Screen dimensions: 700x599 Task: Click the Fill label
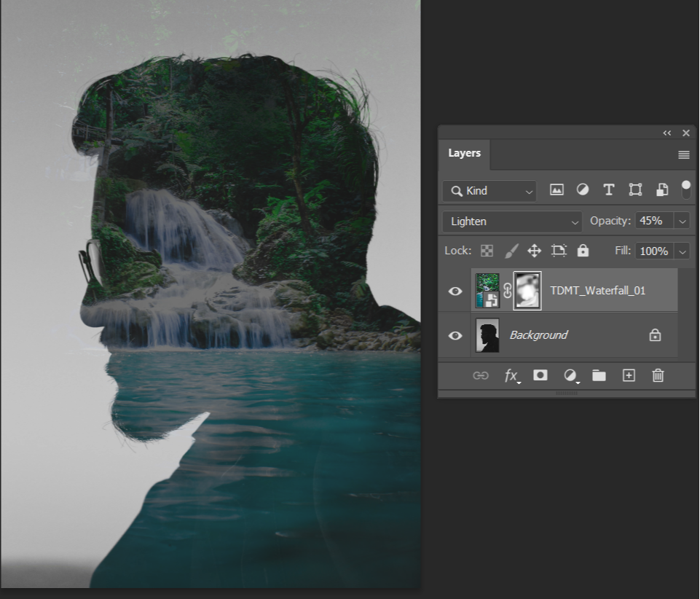pos(623,251)
